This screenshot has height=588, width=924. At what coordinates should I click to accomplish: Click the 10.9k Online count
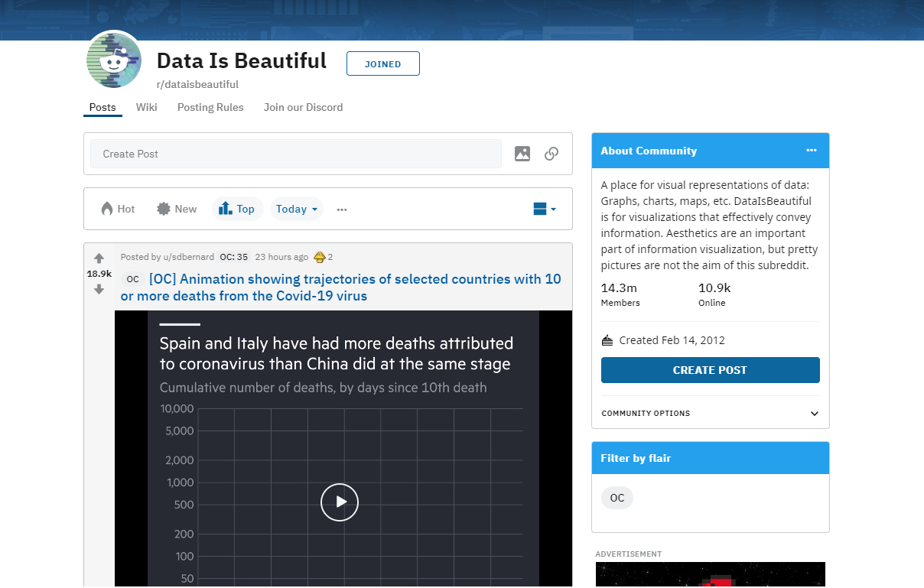(714, 294)
